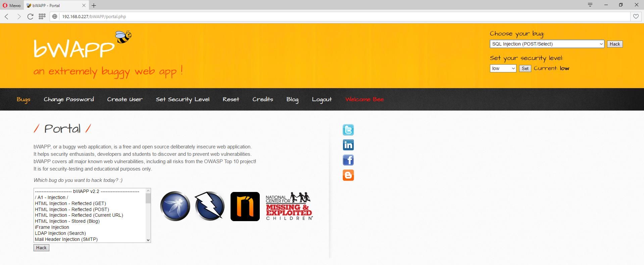Restore down the Opera browser window
644x265 pixels.
point(621,5)
